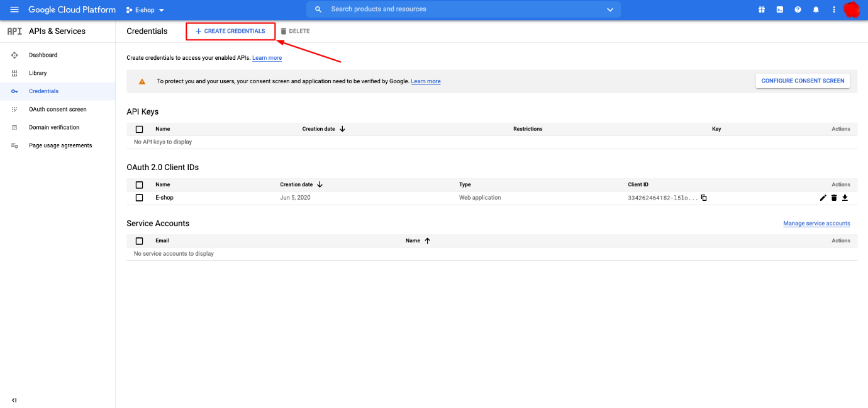This screenshot has width=868, height=408.
Task: Activate Cloud Shell terminal icon
Action: click(x=780, y=9)
